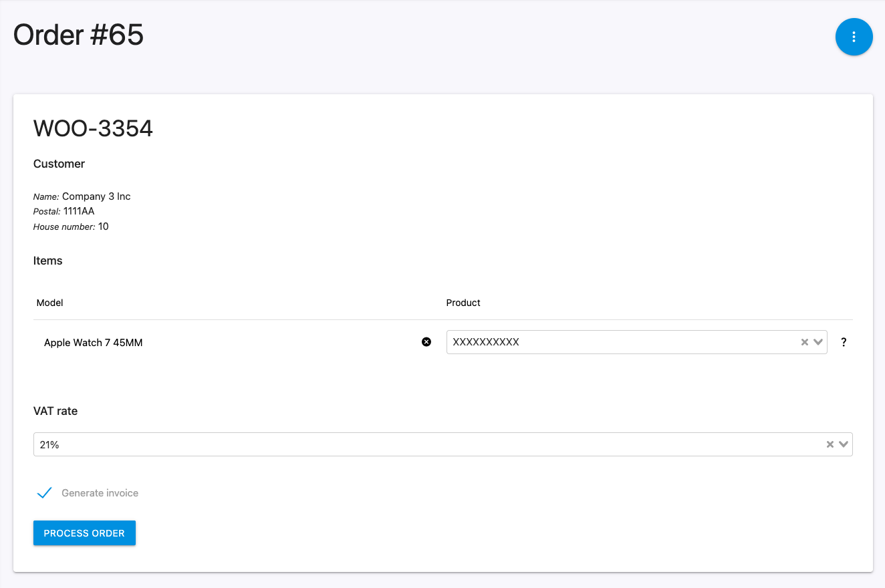Expand the VAT rate dropdown arrow
This screenshot has width=885, height=588.
pos(844,444)
